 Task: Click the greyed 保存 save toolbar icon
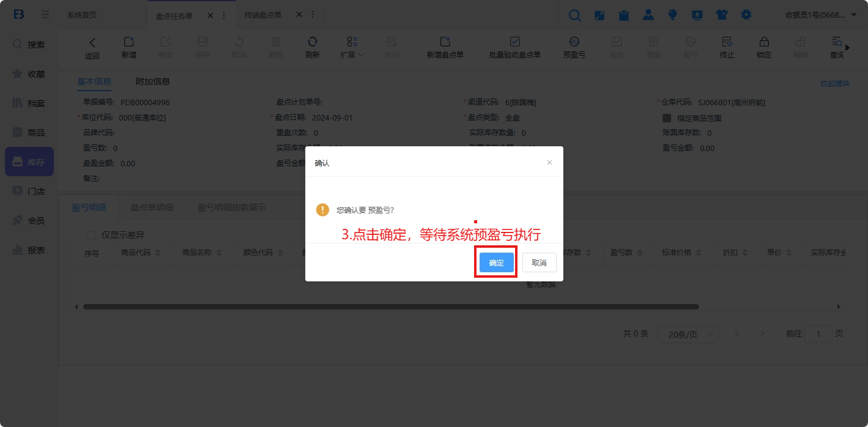pos(202,42)
